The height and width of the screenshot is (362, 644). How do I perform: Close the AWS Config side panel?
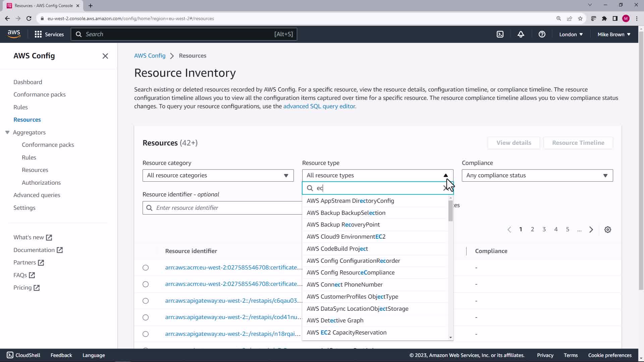click(105, 56)
